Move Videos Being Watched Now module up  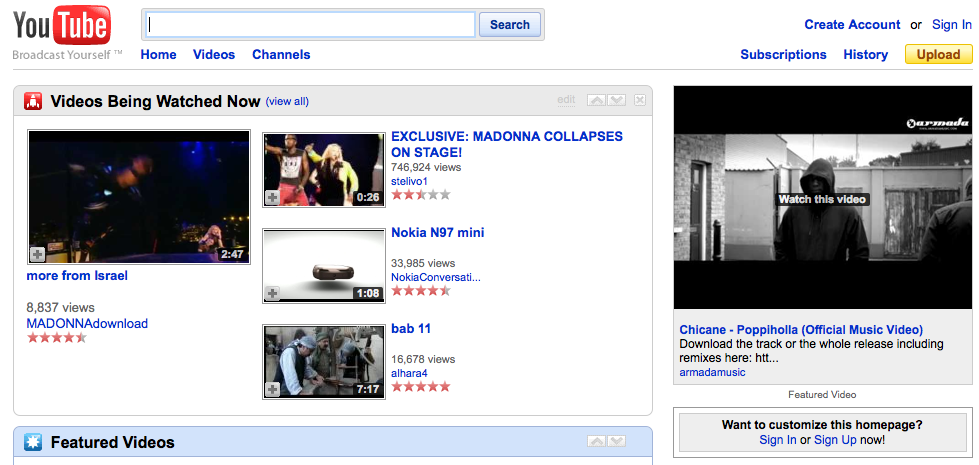click(x=597, y=100)
